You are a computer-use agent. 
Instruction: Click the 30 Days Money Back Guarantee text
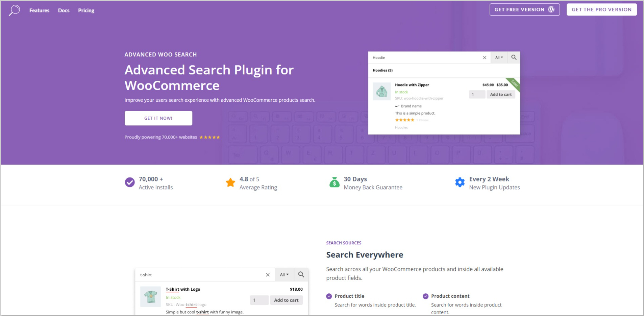[x=373, y=183]
